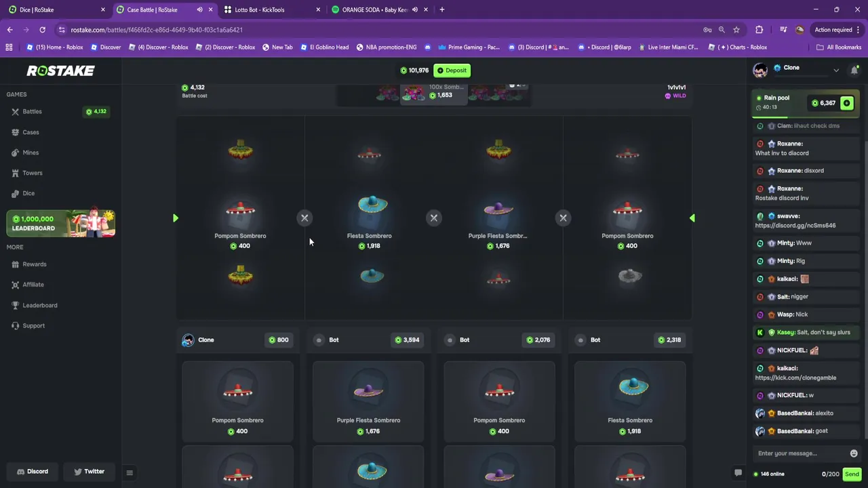Click the 1,000,000 Leaderboard banner
868x488 pixels.
(x=60, y=223)
